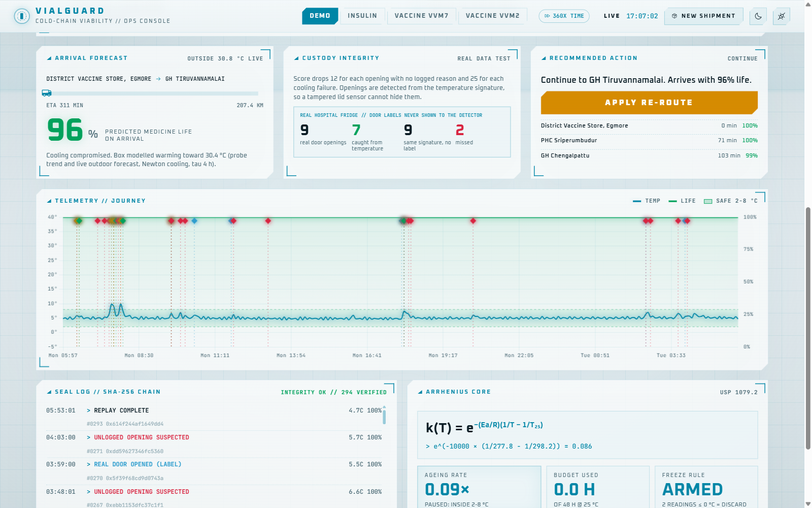Screen dimensions: 812x508
Task: Toggle dark mode moon icon
Action: tap(758, 16)
